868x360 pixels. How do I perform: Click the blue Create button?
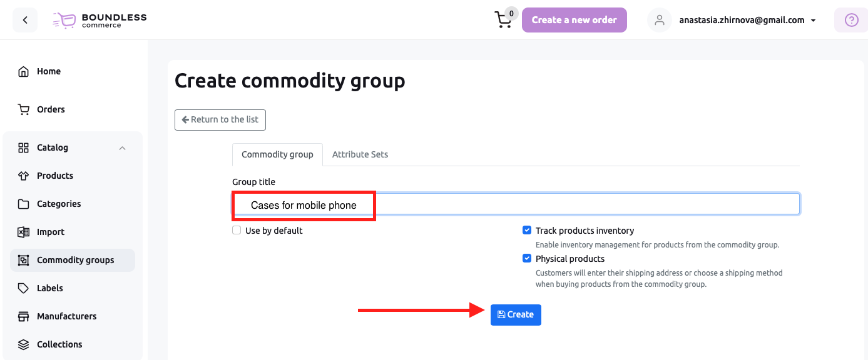516,314
